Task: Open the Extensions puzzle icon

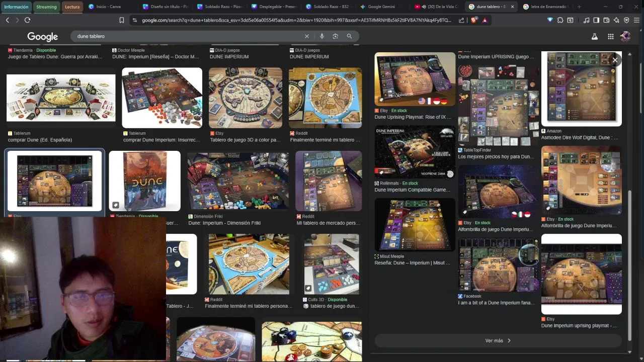Action: coord(560,20)
